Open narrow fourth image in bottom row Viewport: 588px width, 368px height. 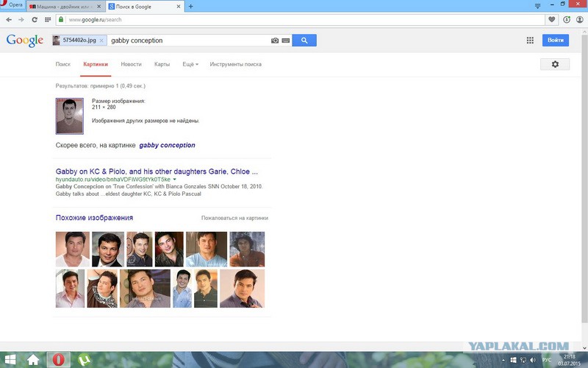182,289
